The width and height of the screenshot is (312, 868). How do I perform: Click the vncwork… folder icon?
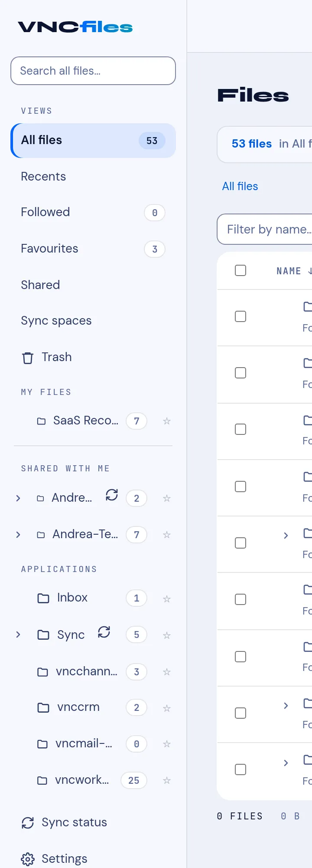(42, 780)
